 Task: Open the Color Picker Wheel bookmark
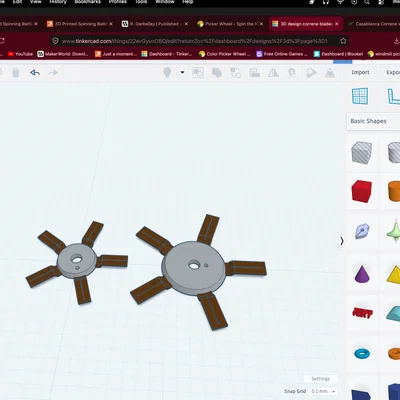(x=224, y=54)
